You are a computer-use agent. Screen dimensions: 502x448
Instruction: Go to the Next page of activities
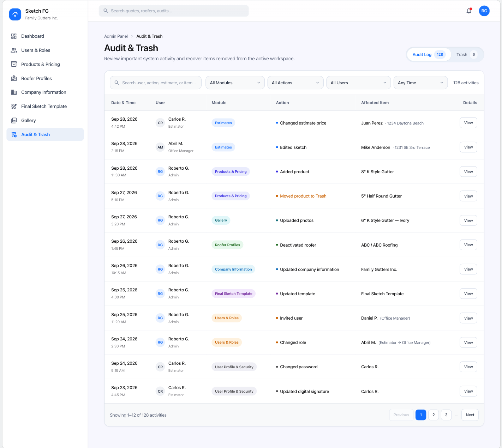(x=470, y=415)
